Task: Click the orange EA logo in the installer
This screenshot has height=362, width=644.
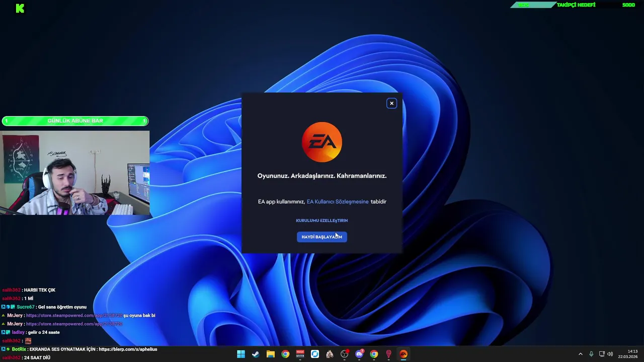Action: click(x=322, y=142)
